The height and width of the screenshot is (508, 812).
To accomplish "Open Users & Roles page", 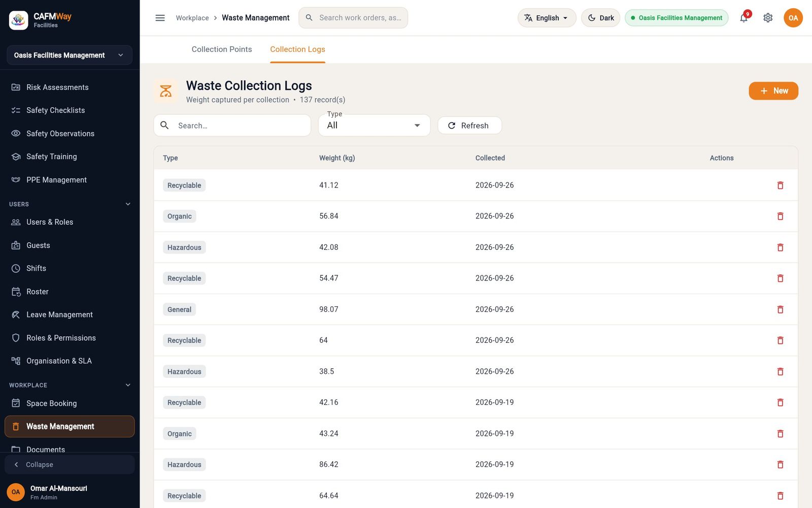I will pyautogui.click(x=70, y=222).
